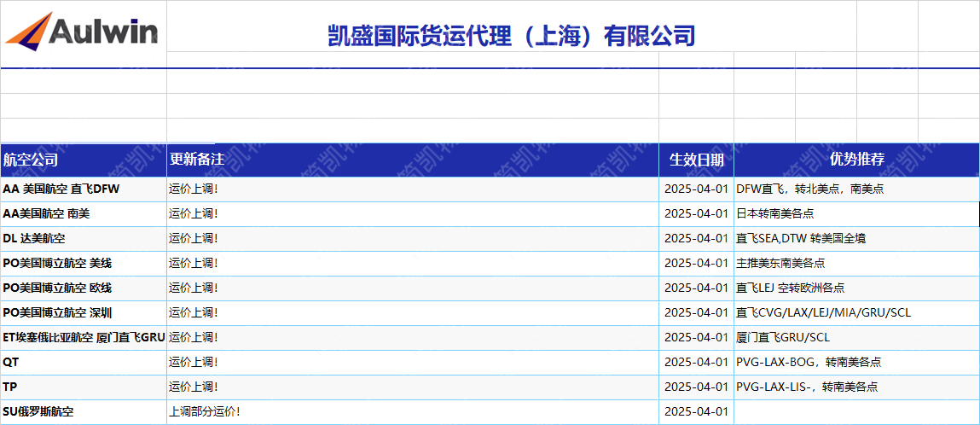
Task: Select cell PO美国博立航空 美线
Action: coord(84,264)
